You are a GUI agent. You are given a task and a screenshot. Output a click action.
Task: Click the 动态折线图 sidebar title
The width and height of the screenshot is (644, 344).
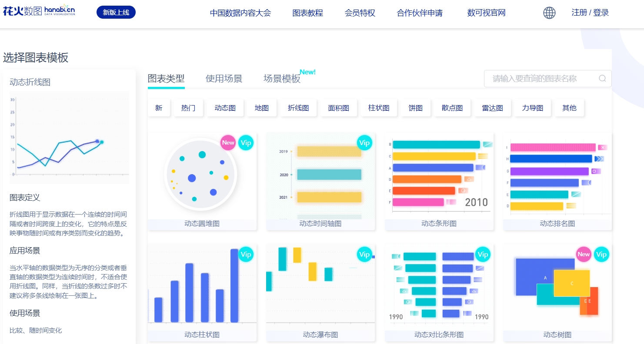[30, 82]
